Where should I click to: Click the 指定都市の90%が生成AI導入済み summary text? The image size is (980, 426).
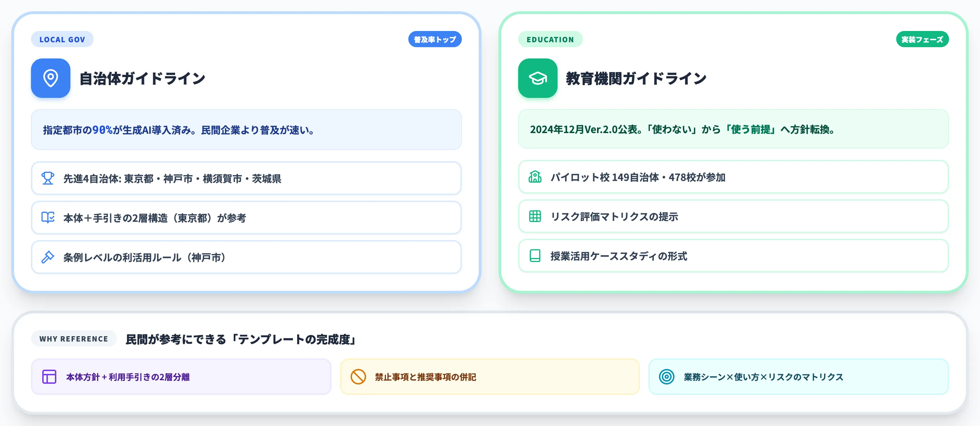(x=179, y=130)
